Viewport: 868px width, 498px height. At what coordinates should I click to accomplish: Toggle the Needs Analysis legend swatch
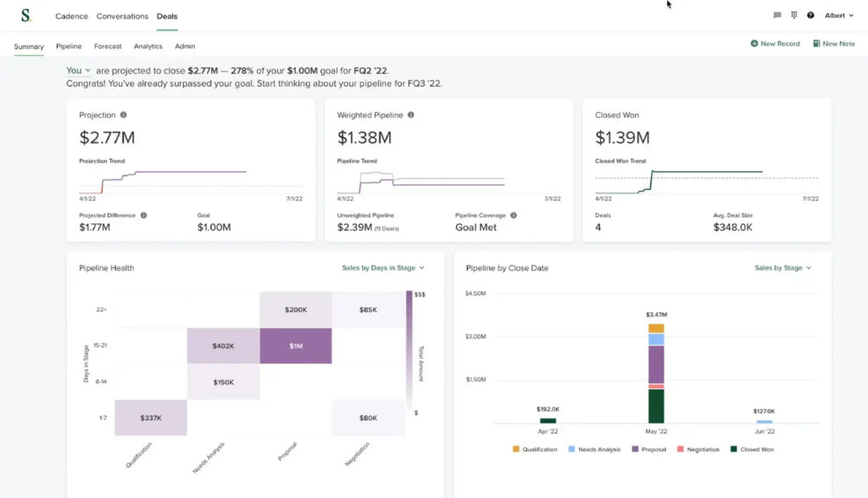(571, 449)
